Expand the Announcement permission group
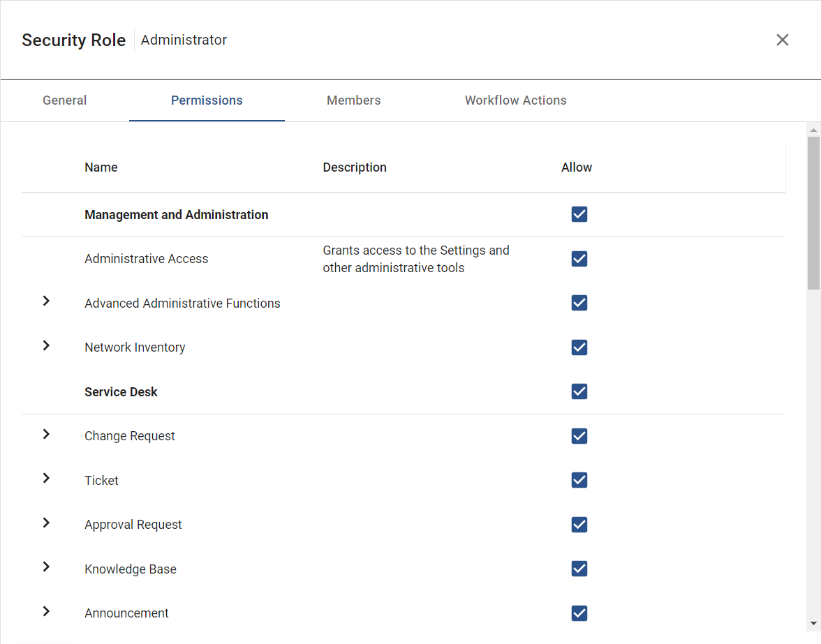Image resolution: width=821 pixels, height=644 pixels. click(46, 611)
